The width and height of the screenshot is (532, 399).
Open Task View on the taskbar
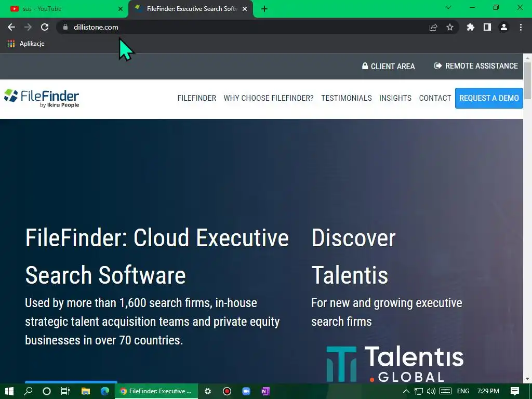[65, 391]
